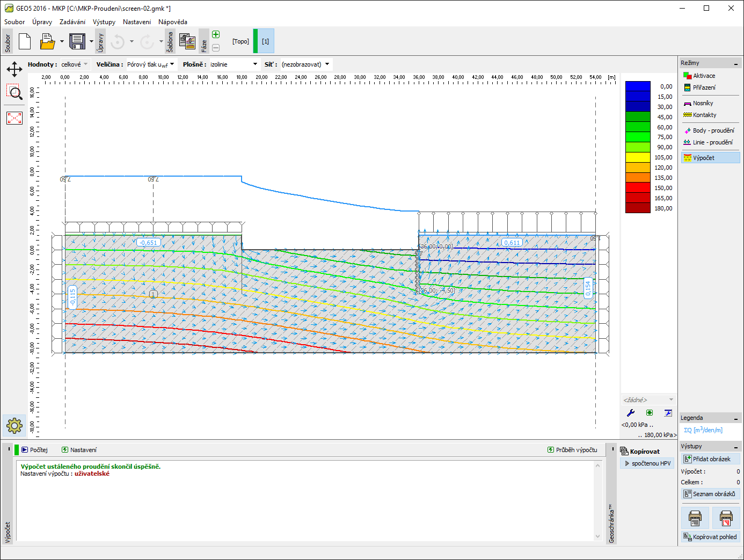Open the Zadávání menu
Image resolution: width=744 pixels, height=560 pixels.
tap(72, 22)
